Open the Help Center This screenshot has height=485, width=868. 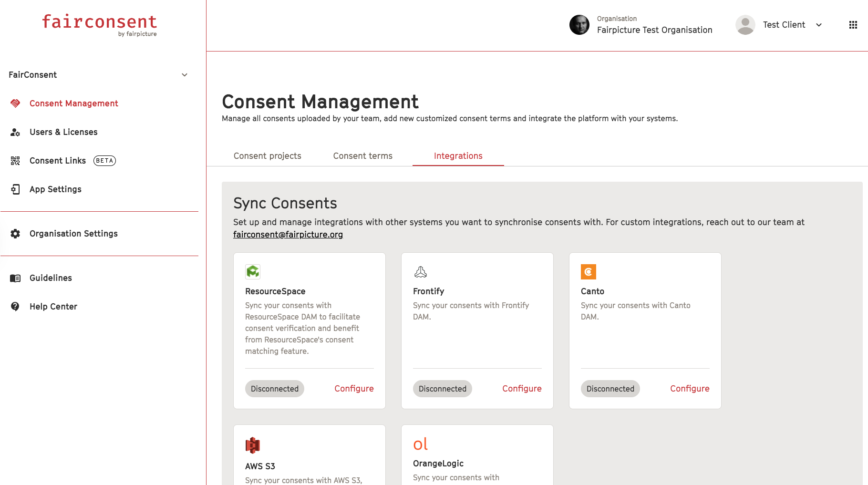[53, 307]
